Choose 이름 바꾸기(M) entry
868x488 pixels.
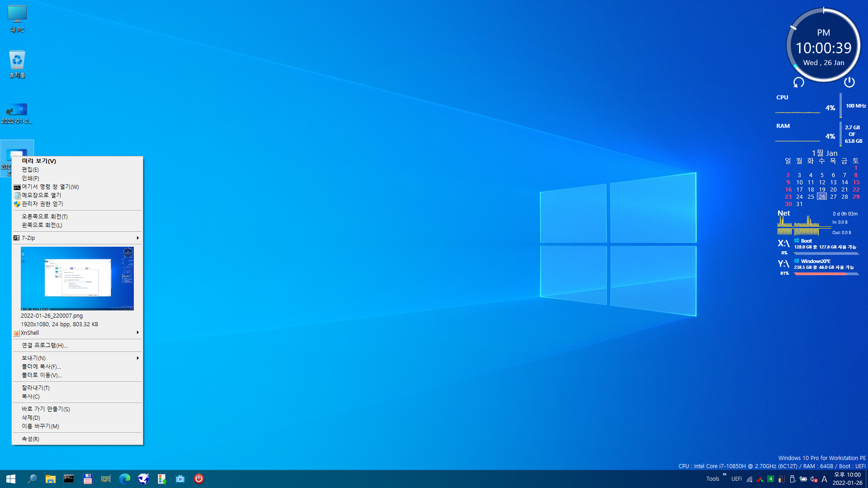click(77, 426)
